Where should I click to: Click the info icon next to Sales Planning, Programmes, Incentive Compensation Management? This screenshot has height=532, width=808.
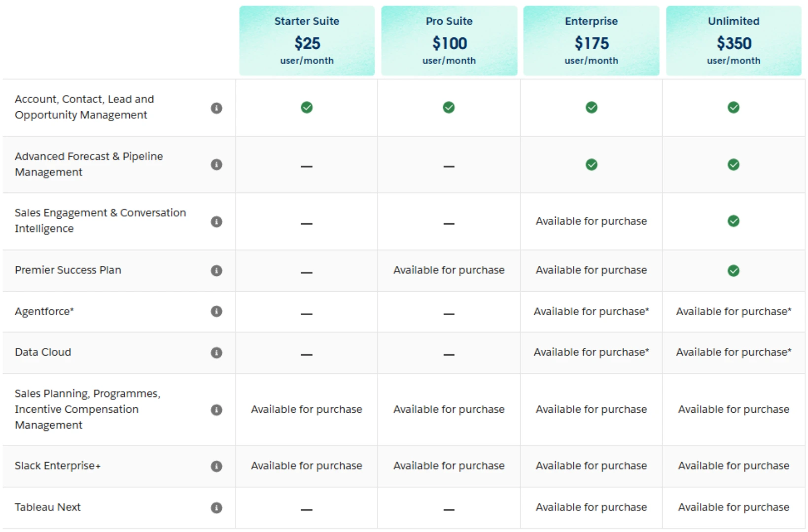[x=216, y=409]
